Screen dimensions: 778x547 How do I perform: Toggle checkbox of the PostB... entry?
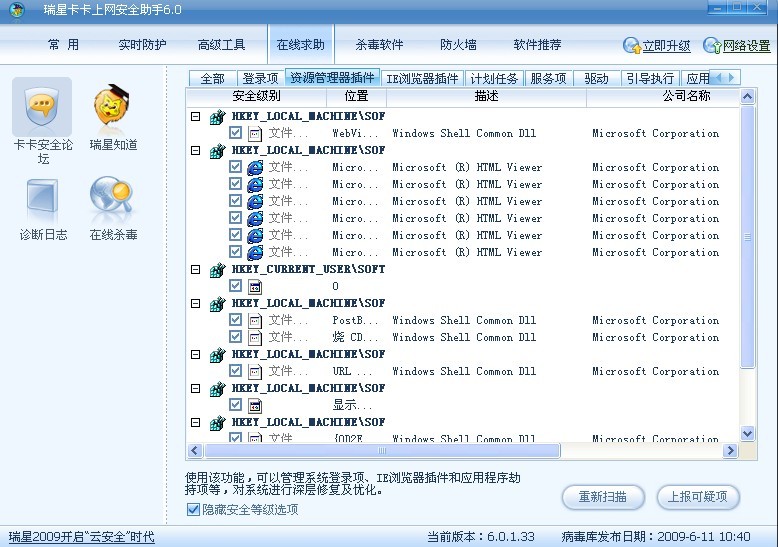[236, 320]
